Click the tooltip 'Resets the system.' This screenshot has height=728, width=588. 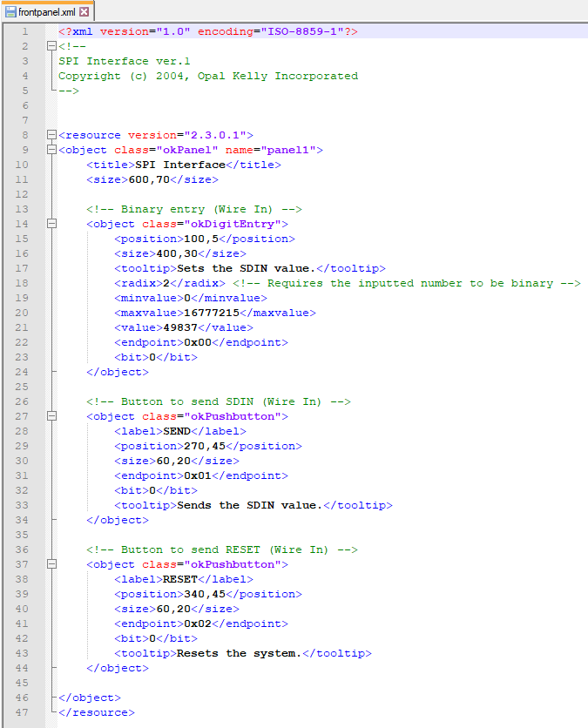pos(240,654)
